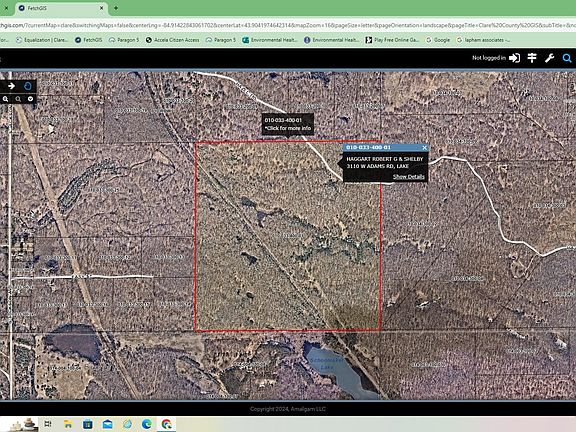576x432 pixels.
Task: Select the blue polygon selection tool
Action: (x=28, y=86)
